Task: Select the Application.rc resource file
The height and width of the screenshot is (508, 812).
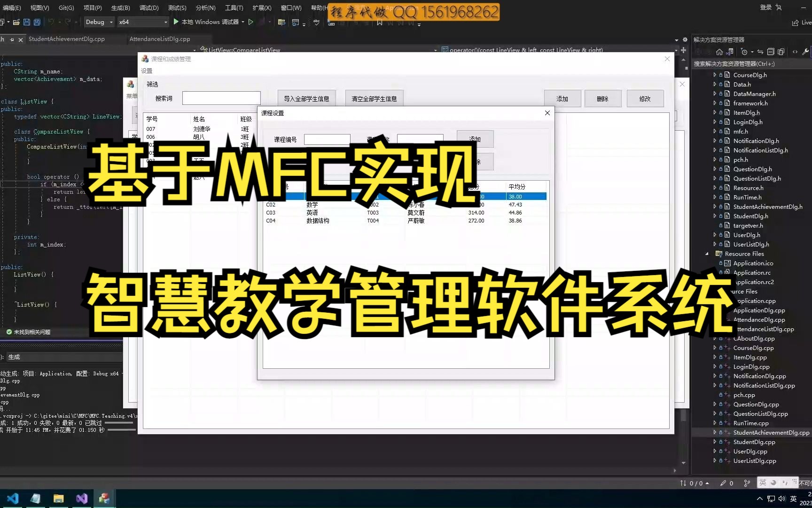Action: (x=752, y=272)
